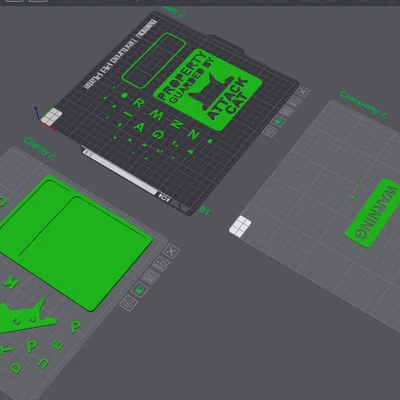
Task: Open plate 01 settings icon
Action: (269, 131)
